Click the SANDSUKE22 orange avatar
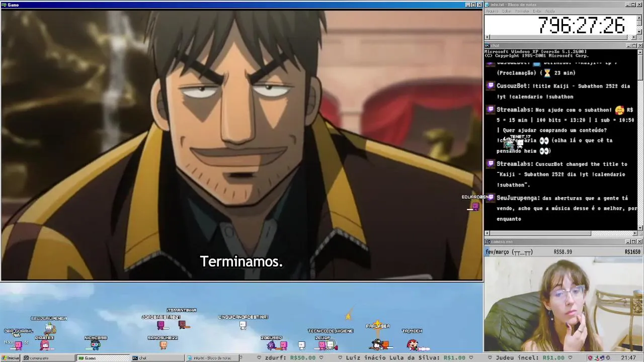This screenshot has height=362, width=644. (x=163, y=345)
